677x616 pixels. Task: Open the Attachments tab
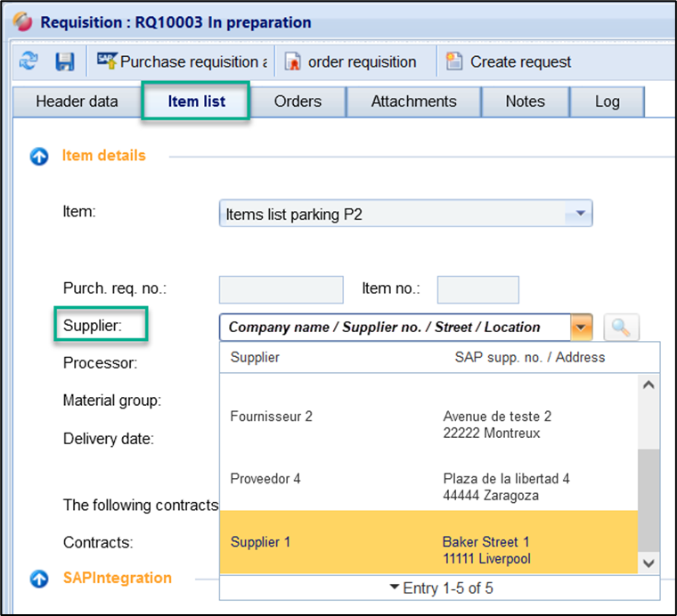(x=413, y=101)
